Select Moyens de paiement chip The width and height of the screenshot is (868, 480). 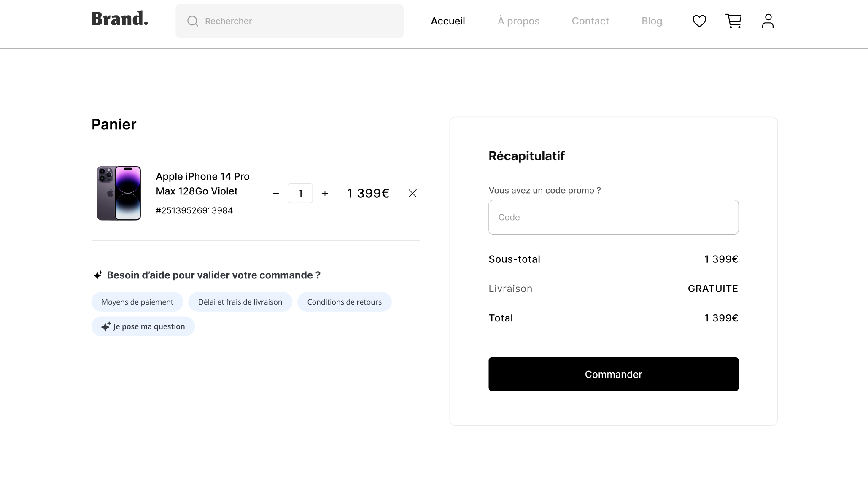pyautogui.click(x=137, y=302)
